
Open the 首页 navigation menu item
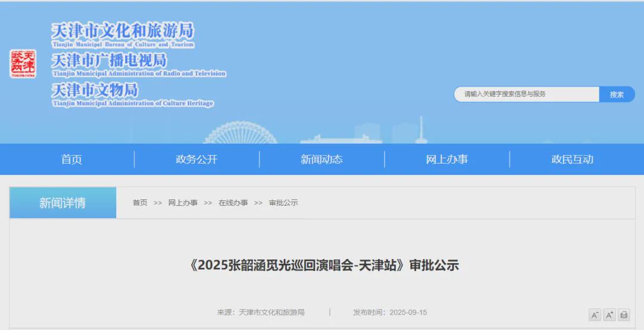pyautogui.click(x=72, y=159)
